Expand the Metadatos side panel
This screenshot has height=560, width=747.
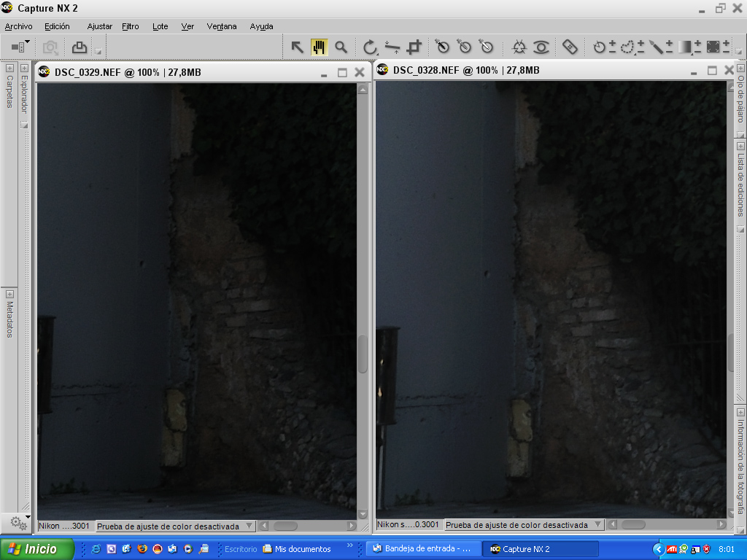[x=9, y=293]
